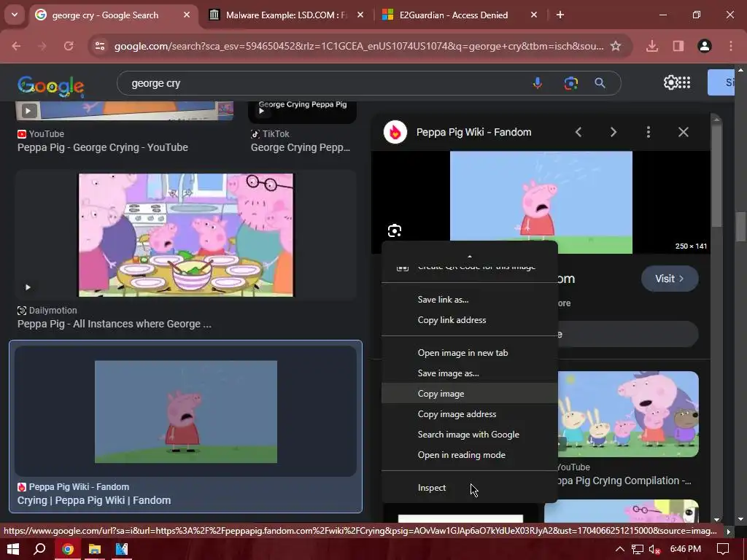The width and height of the screenshot is (747, 560).
Task: Click Chrome icon in taskbar
Action: pos(67,549)
